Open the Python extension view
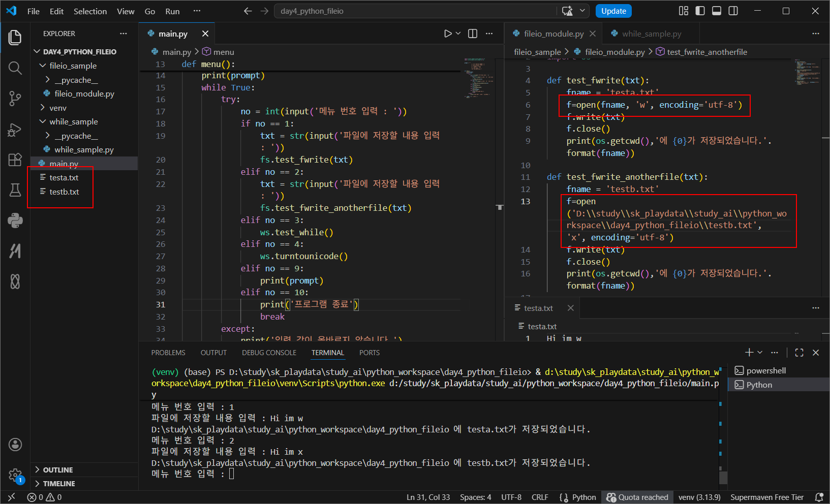Screen dimensions: 830x504 coord(15,220)
